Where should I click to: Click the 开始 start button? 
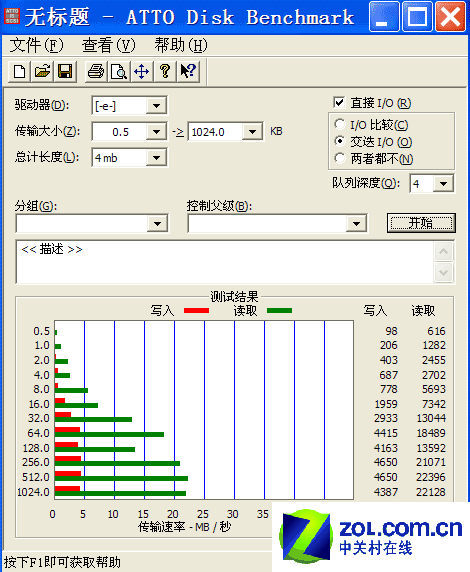[x=421, y=223]
